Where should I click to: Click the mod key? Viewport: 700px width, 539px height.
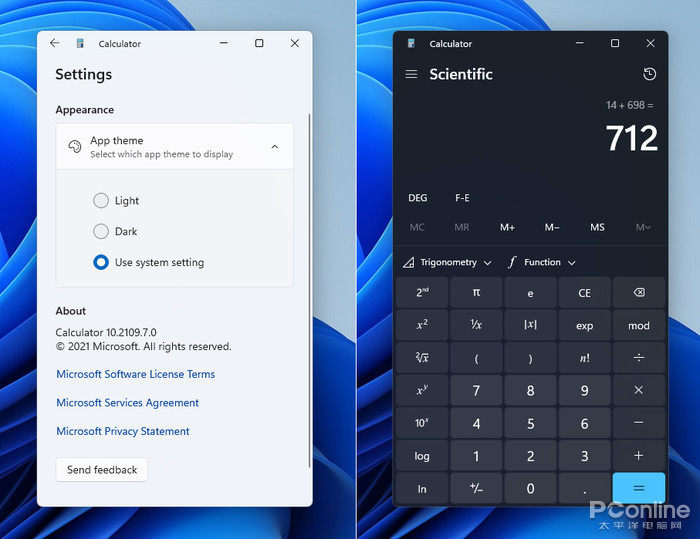coord(639,325)
